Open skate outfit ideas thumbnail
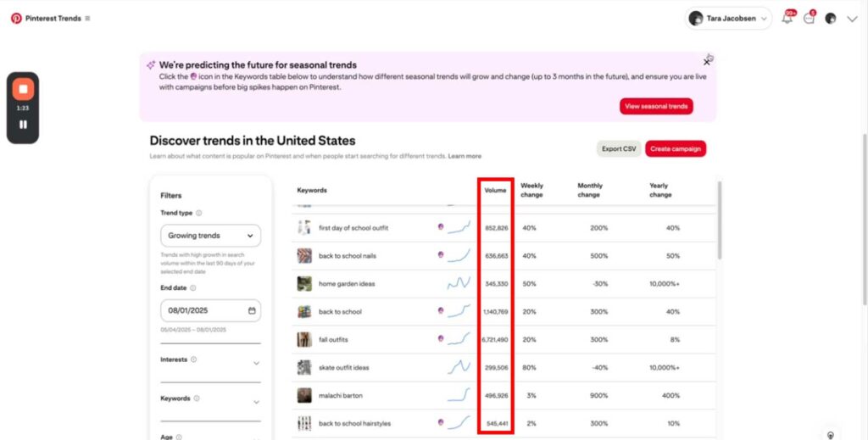 tap(304, 367)
